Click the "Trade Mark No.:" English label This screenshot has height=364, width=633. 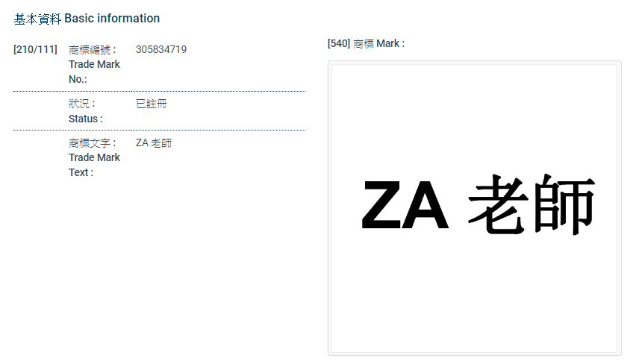[93, 72]
